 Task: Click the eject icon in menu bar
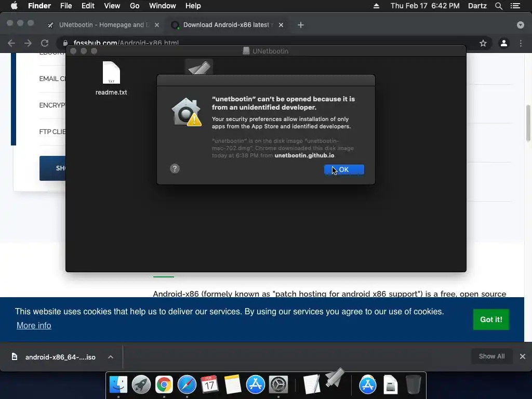[x=376, y=6]
